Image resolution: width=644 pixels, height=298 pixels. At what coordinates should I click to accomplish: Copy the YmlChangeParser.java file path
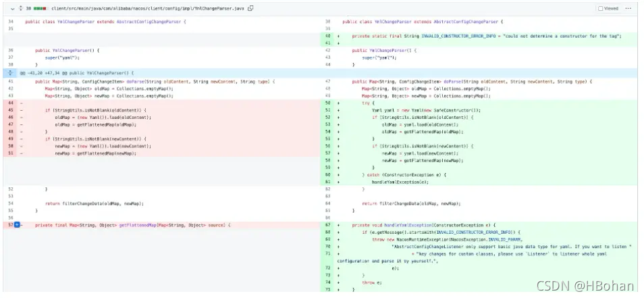click(250, 8)
